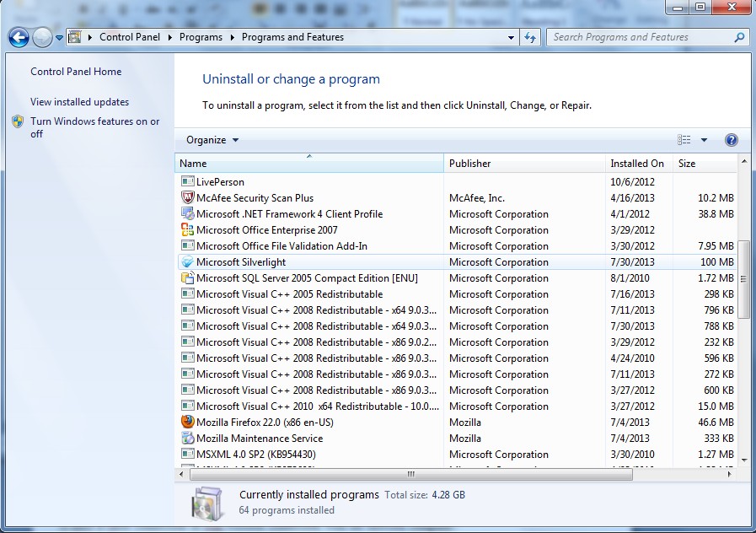Select McAfee Security Scan Plus entry
756x533 pixels.
pyautogui.click(x=255, y=197)
